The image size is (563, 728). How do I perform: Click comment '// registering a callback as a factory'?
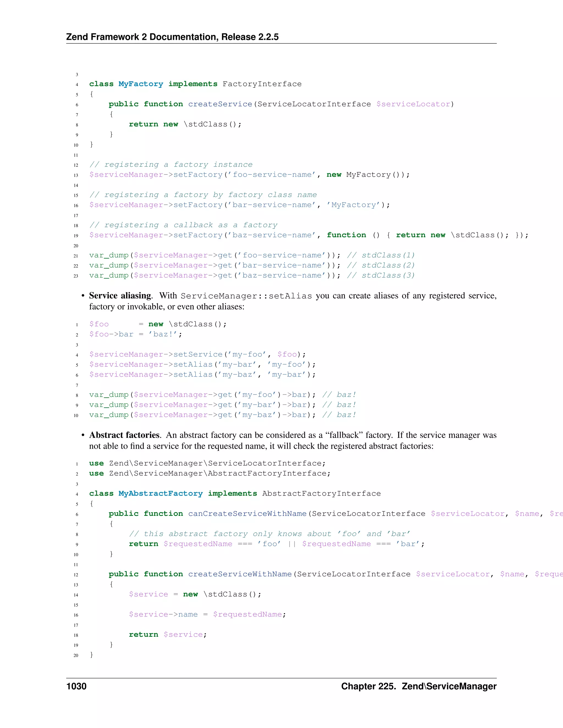point(183,225)
